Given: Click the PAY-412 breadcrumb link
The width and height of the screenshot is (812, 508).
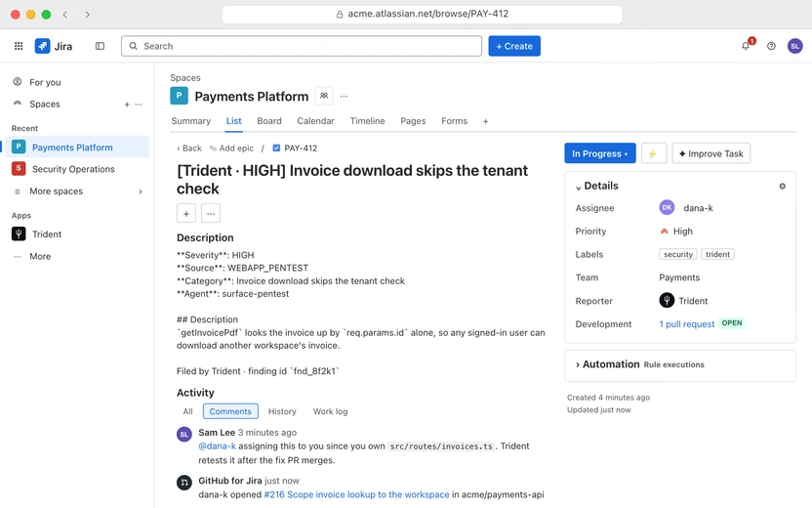Looking at the screenshot, I should (x=301, y=148).
